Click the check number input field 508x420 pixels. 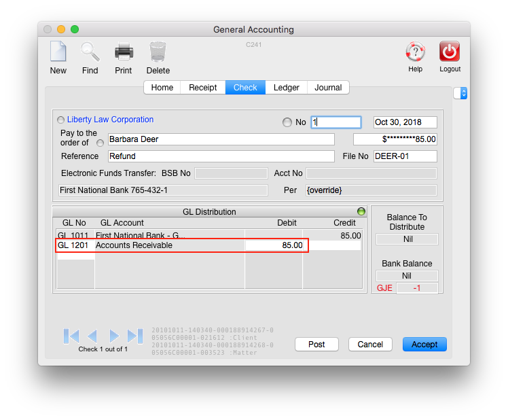click(336, 122)
